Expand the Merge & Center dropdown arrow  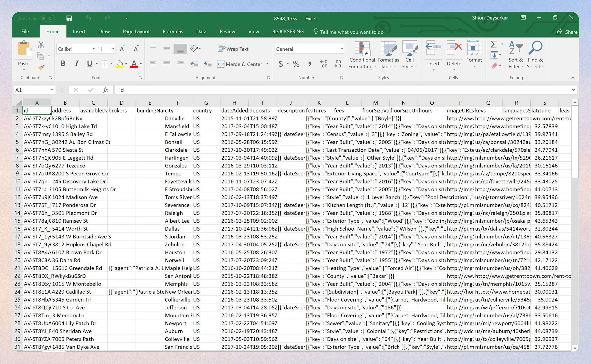(267, 64)
